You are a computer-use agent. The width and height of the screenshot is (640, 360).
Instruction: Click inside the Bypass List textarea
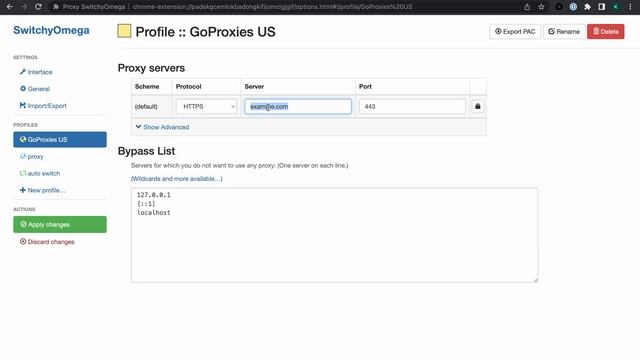click(x=334, y=235)
